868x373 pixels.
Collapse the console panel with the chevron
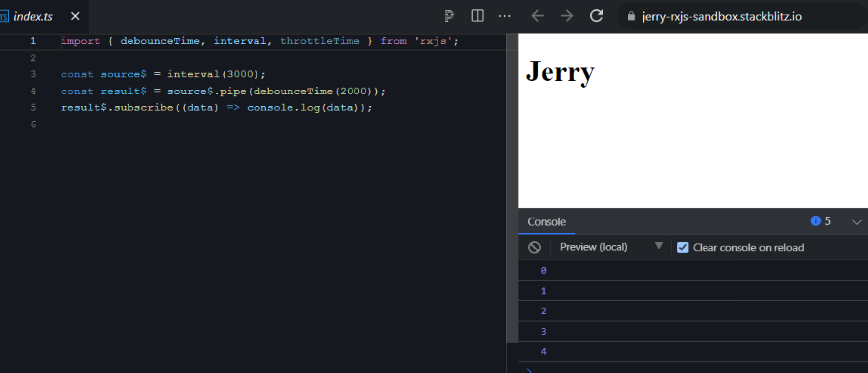(x=857, y=222)
